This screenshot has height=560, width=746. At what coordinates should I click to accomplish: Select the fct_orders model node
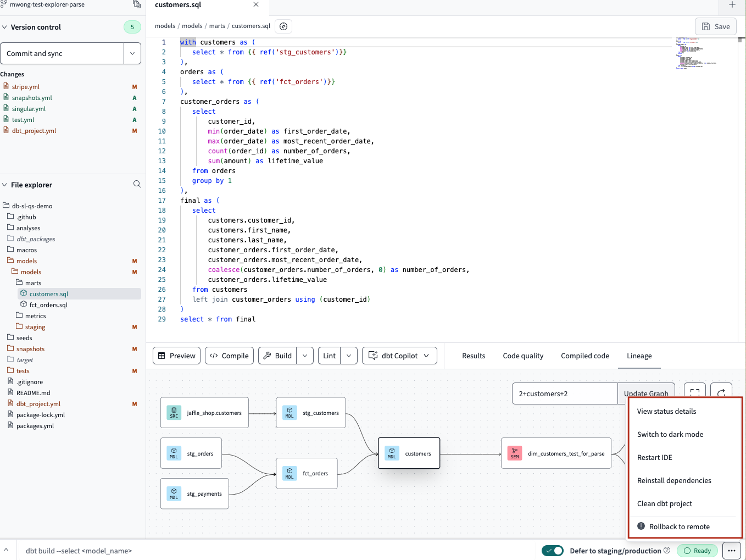click(307, 473)
